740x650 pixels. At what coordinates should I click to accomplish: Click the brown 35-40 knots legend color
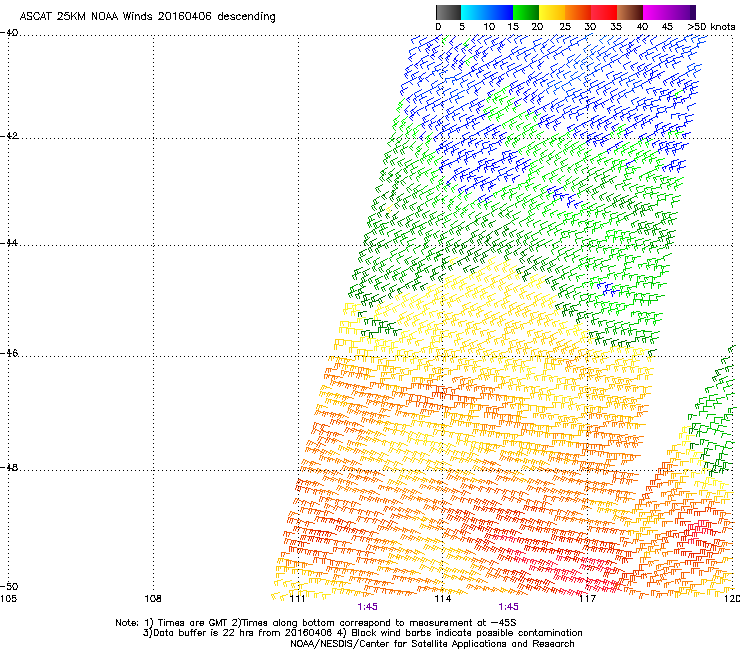click(630, 12)
